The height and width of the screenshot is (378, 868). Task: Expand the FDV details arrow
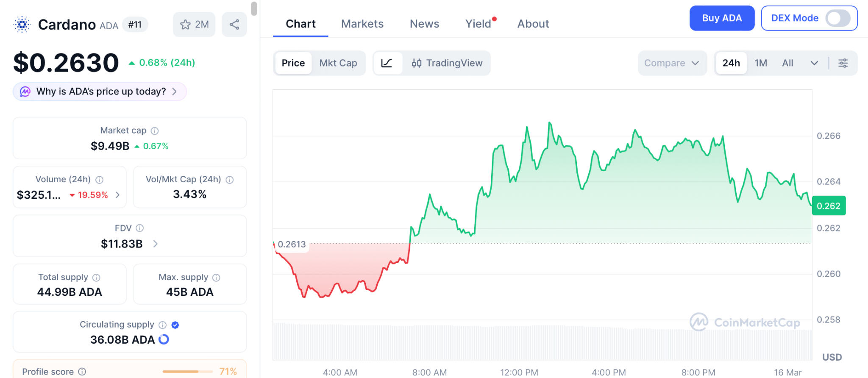click(x=156, y=244)
